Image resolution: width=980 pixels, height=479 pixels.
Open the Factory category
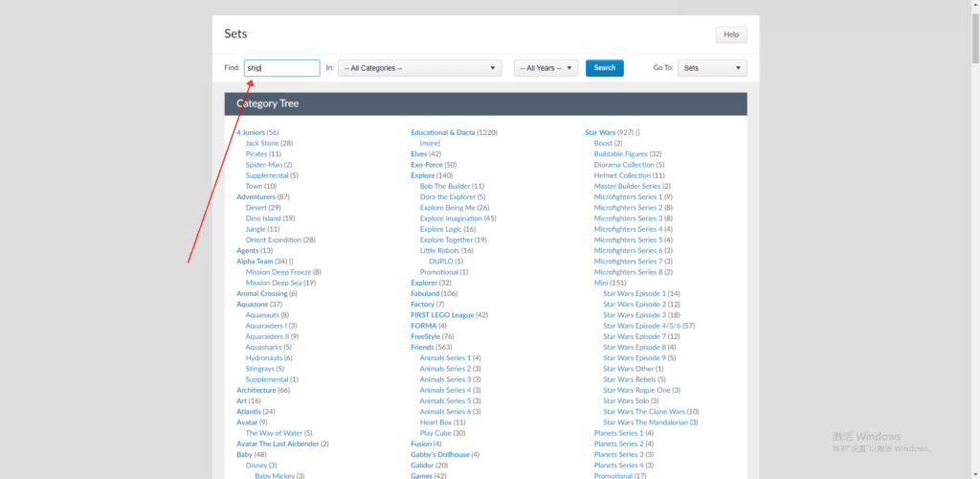[x=422, y=304]
